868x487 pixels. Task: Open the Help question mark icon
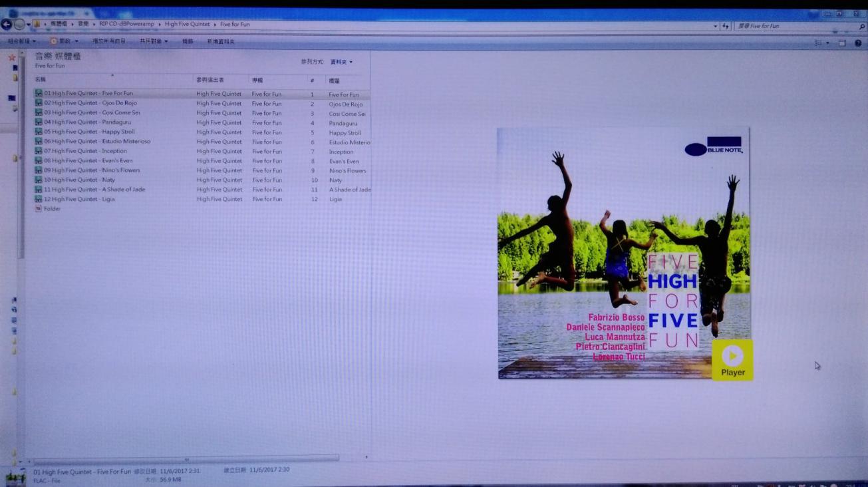pyautogui.click(x=858, y=43)
